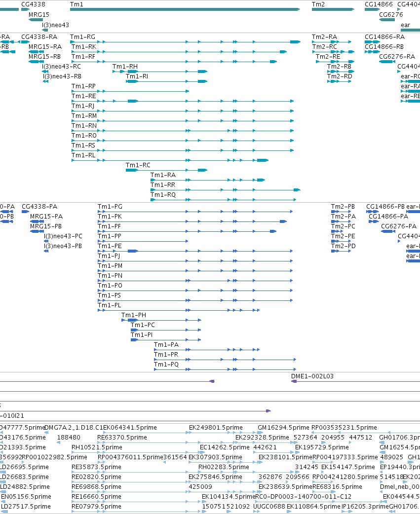420x514 pixels.
Task: Select transcript Tm1-RG
Action: point(185,42)
